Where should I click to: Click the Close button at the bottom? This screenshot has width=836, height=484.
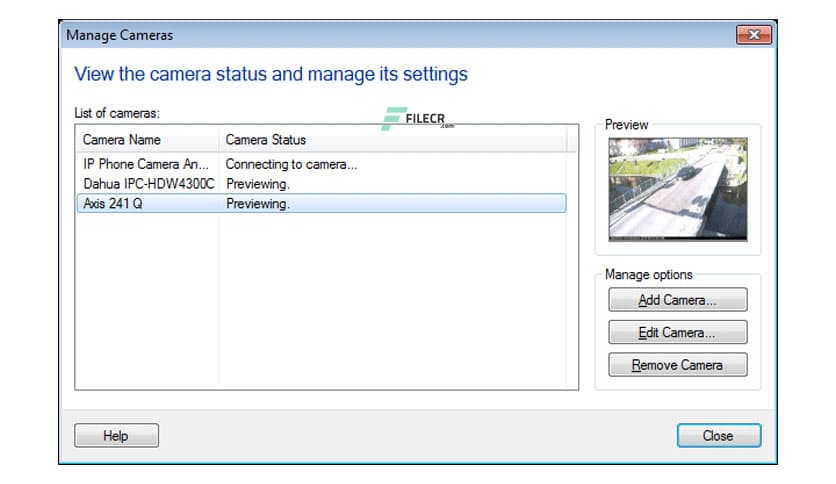coord(719,435)
